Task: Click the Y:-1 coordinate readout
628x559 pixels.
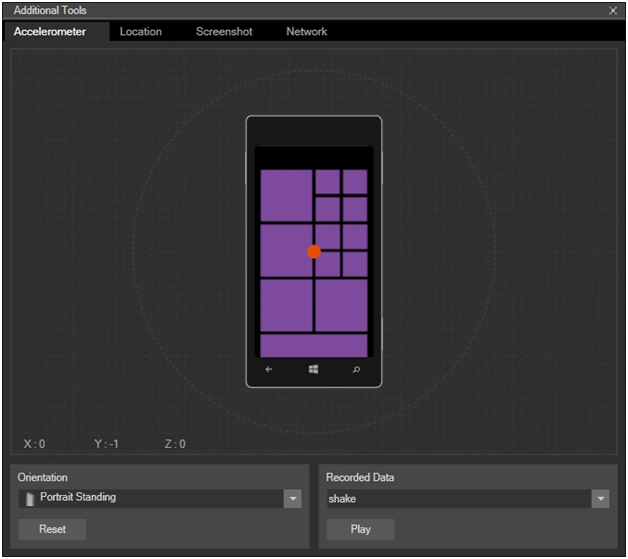Action: (106, 444)
